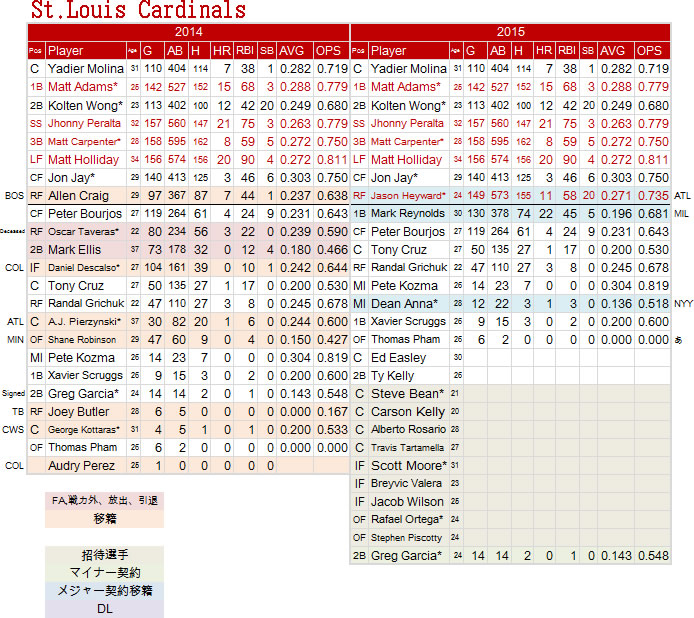Click the TB label beside Joey Butler
Viewport: 694px width, 618px height.
click(18, 412)
